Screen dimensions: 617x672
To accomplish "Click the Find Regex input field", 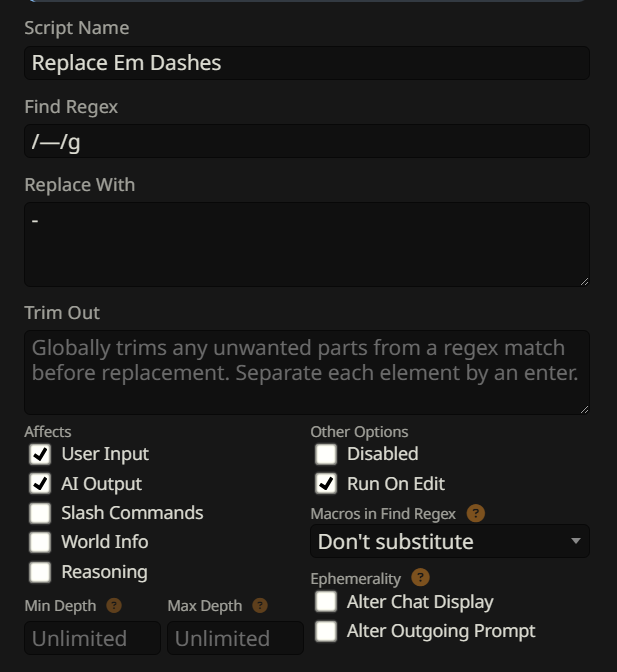I will (x=306, y=141).
